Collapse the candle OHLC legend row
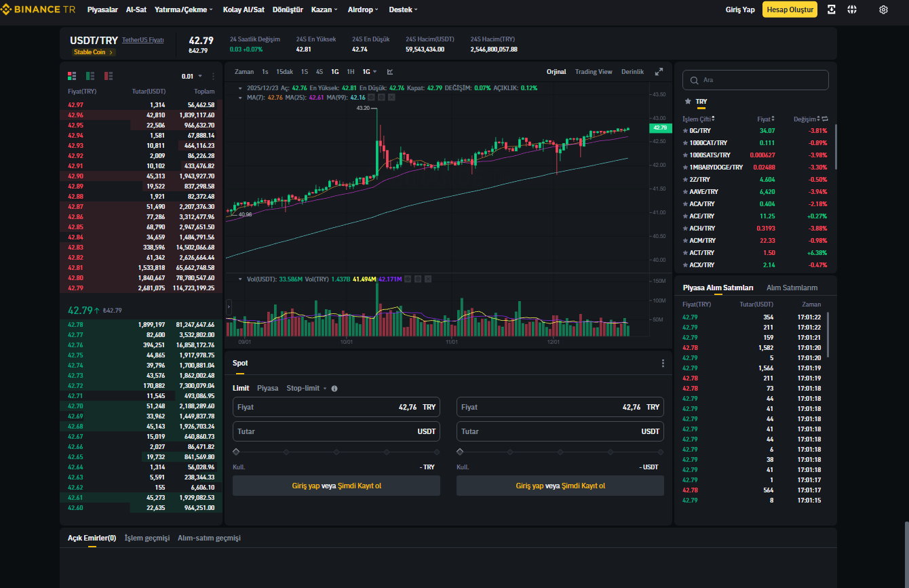This screenshot has height=588, width=909. coord(239,88)
